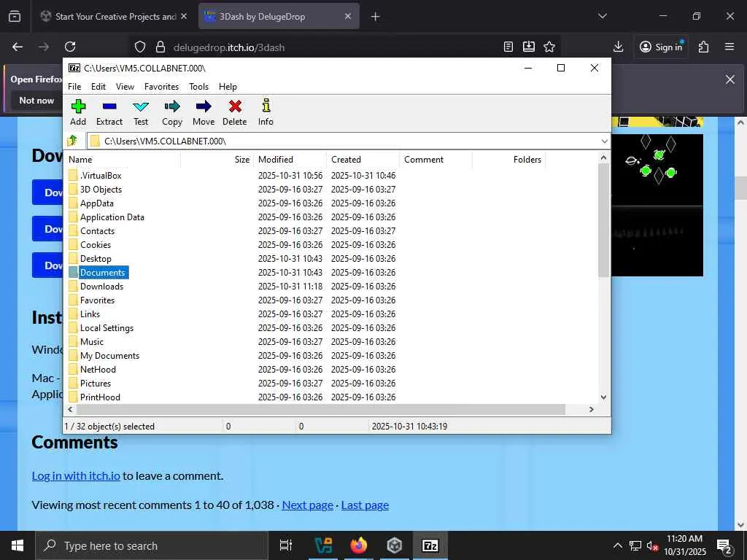Close the 3Dash by DelugeDrop tab
Image resolution: width=747 pixels, height=560 pixels.
[348, 16]
